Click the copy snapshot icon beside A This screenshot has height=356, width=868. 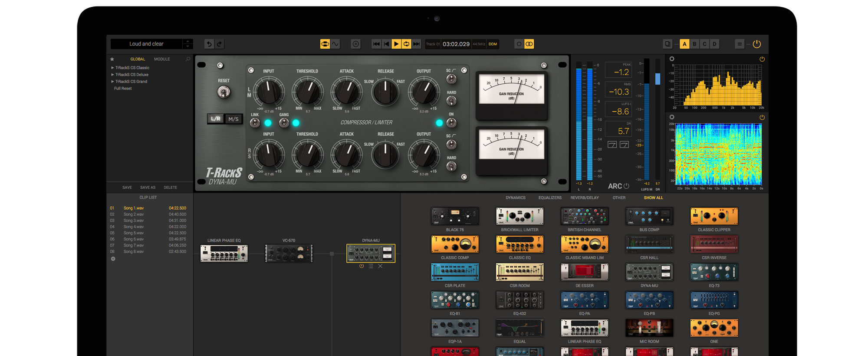pos(668,44)
